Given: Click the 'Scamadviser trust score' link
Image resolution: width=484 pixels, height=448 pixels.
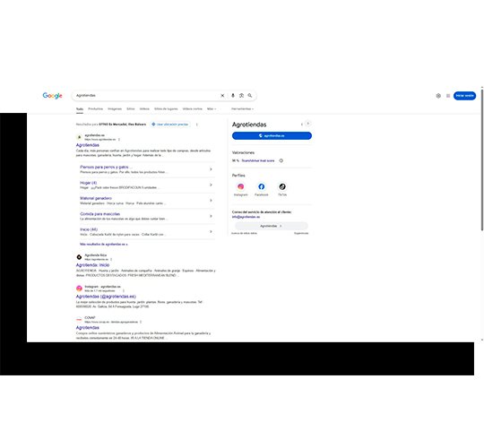Looking at the screenshot, I should [258, 160].
